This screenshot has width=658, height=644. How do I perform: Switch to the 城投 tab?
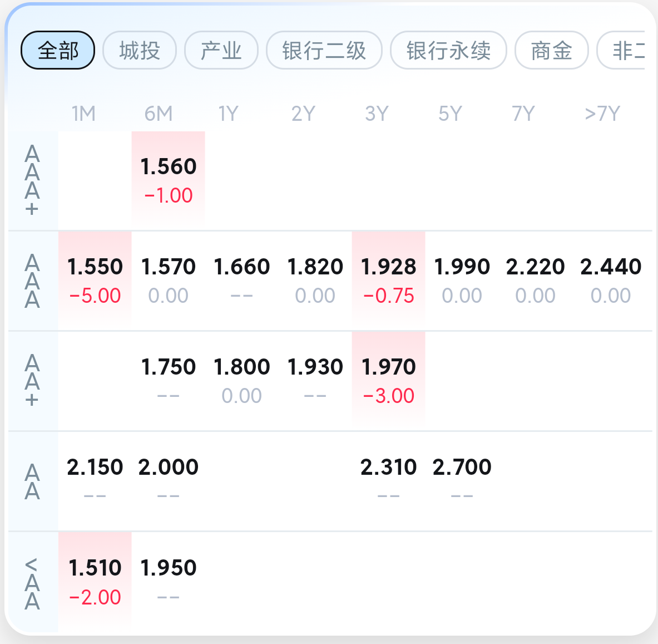[140, 51]
